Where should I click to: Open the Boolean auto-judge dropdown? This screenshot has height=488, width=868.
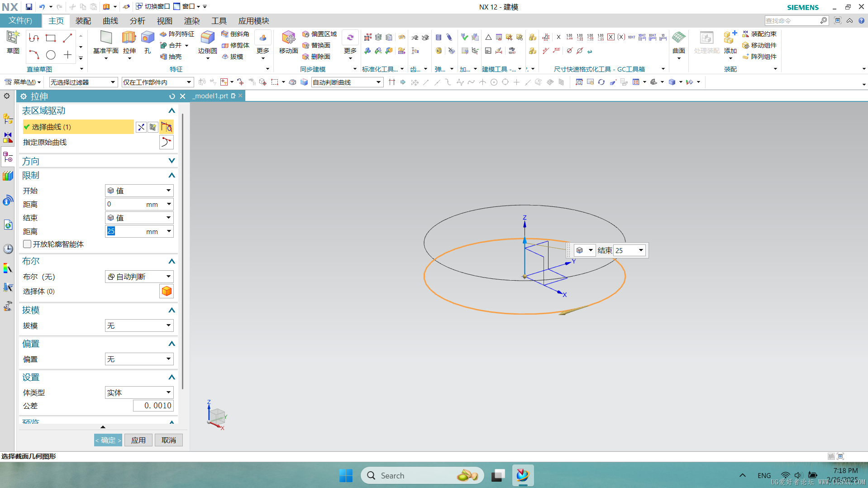tap(139, 277)
